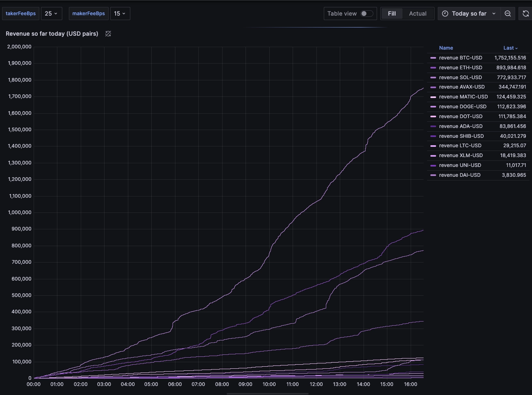
Task: Open the takerFeeBps value dropdown showing 25
Action: 51,14
